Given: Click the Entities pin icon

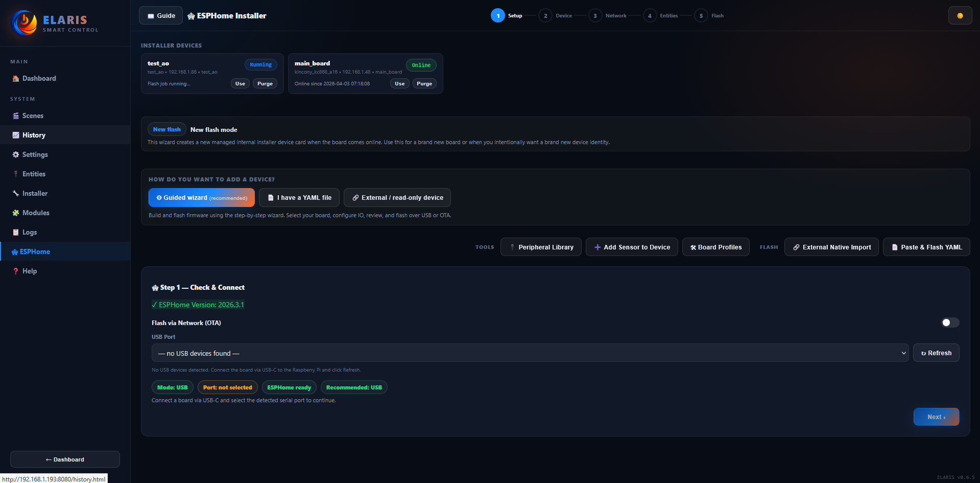Looking at the screenshot, I should (x=16, y=174).
